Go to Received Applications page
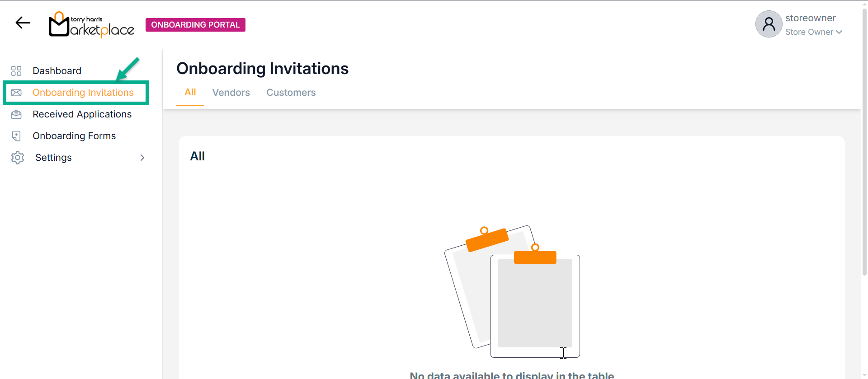 pos(82,114)
